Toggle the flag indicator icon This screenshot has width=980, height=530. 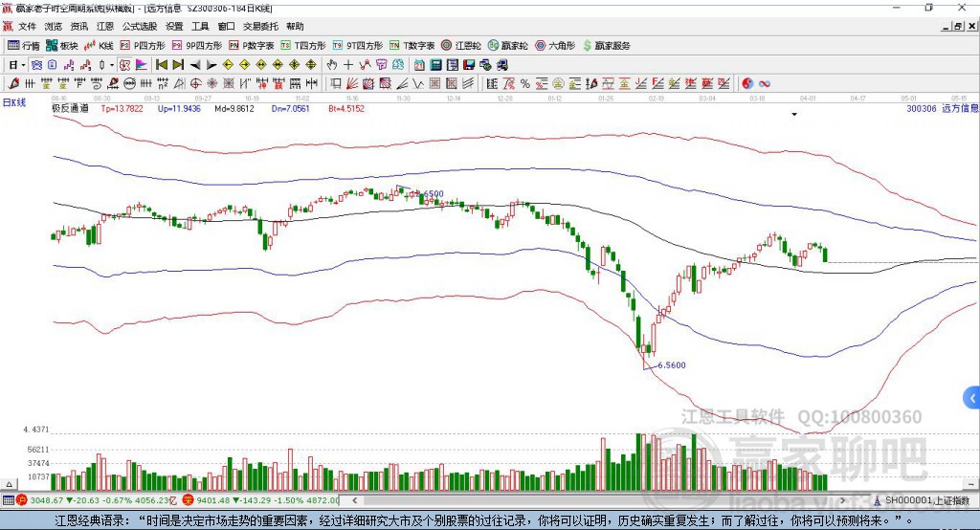[x=142, y=65]
